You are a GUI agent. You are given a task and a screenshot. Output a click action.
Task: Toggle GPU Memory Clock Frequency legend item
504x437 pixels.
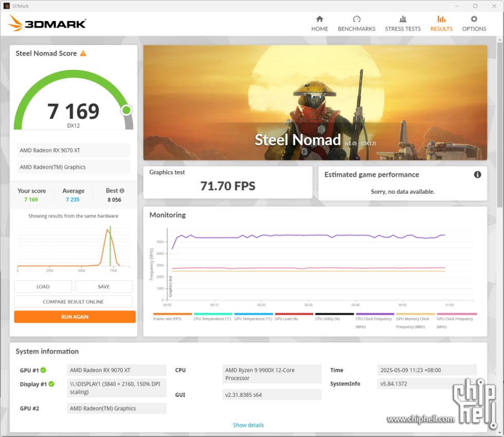pos(416,321)
